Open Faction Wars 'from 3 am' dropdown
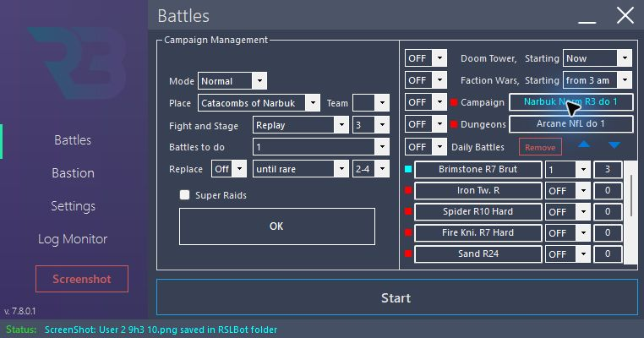The image size is (644, 338). click(x=598, y=80)
